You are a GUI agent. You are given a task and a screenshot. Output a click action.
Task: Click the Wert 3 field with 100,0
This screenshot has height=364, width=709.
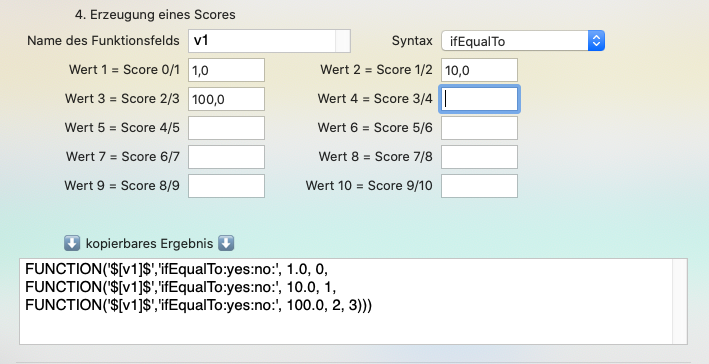point(226,99)
